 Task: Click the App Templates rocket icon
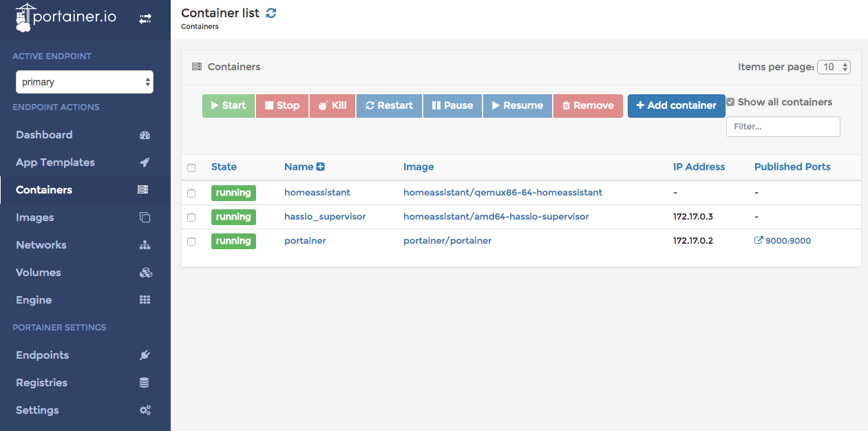[145, 162]
